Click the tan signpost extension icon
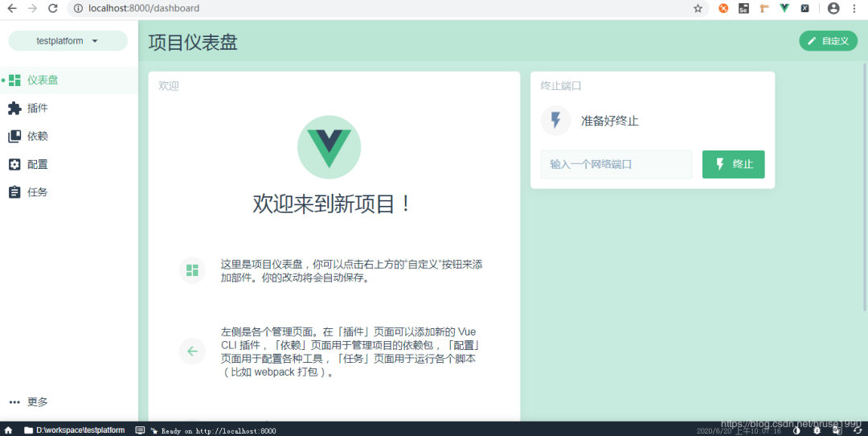 [x=764, y=8]
